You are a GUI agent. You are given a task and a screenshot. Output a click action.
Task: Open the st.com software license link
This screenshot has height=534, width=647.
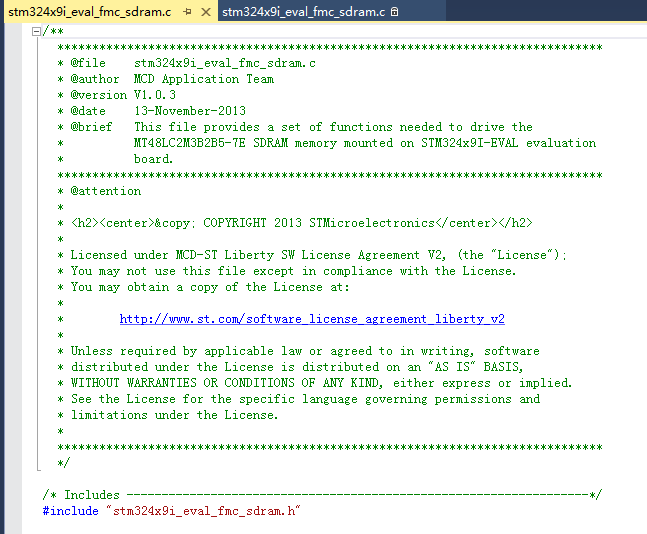coord(312,319)
